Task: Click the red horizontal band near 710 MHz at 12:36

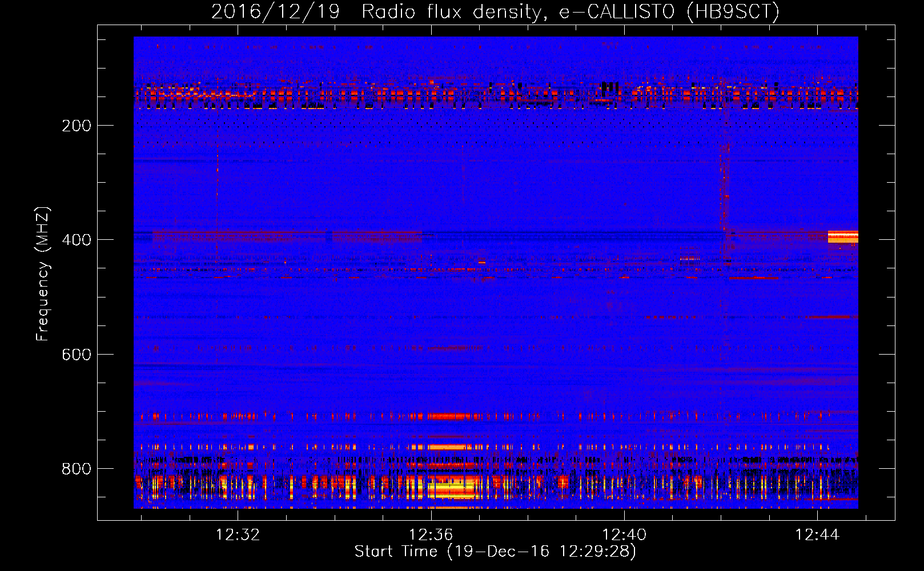Action: [x=449, y=416]
